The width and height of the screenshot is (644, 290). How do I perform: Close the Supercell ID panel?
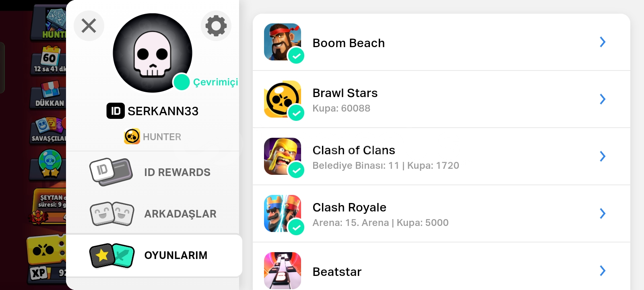click(89, 26)
